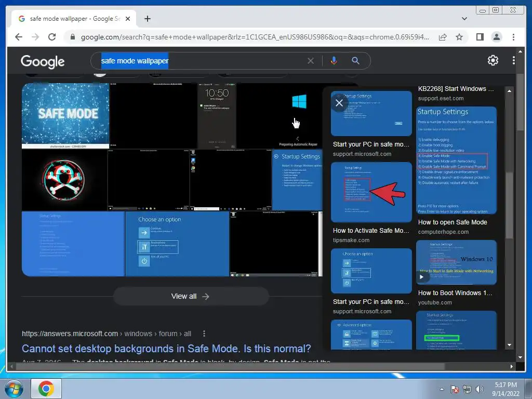The image size is (532, 399).
Task: Open answers.microsoft.com result options dots
Action: point(204,334)
